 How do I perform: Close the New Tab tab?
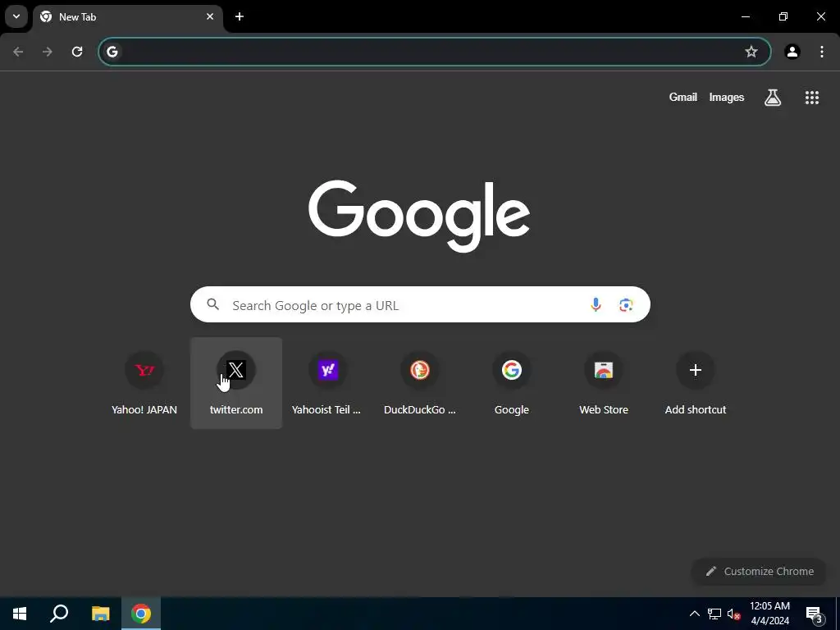coord(210,16)
